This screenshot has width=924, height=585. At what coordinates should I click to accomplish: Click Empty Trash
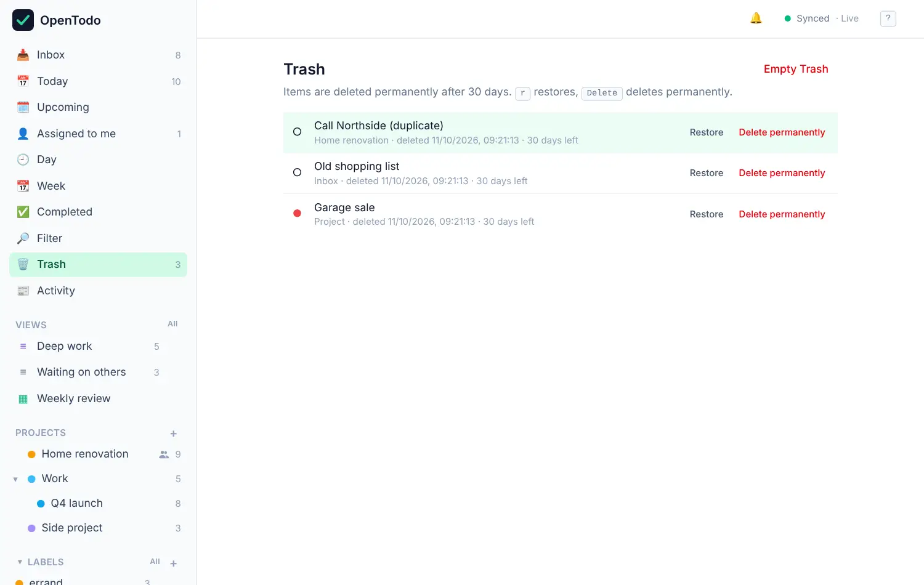(796, 69)
